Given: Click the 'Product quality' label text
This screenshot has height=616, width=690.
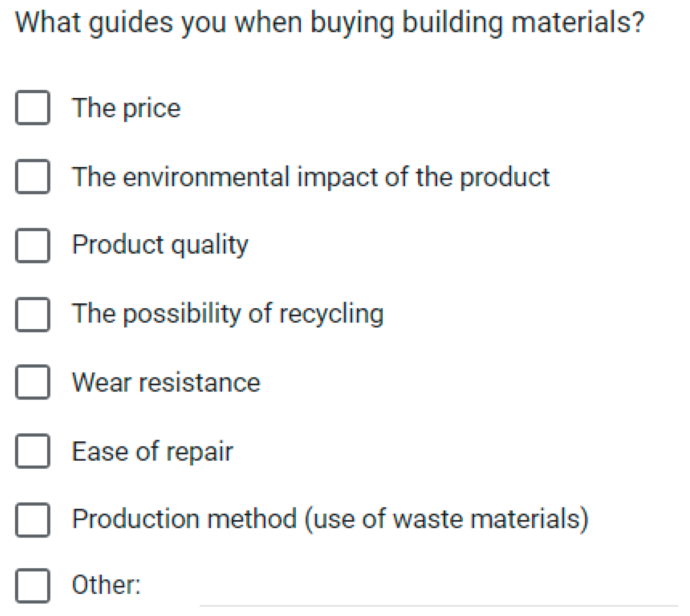Looking at the screenshot, I should (160, 245).
